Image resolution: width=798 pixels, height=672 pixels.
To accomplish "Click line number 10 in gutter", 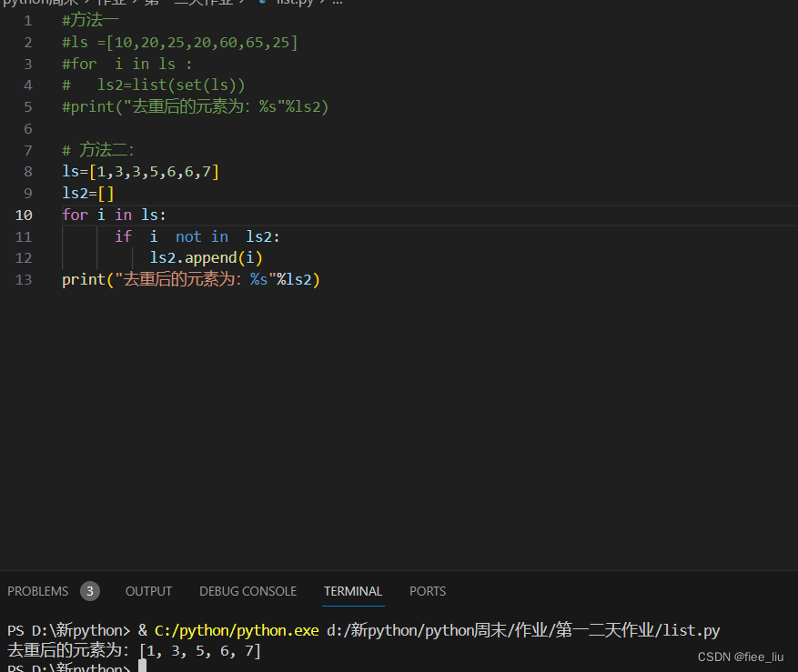I will click(24, 216).
